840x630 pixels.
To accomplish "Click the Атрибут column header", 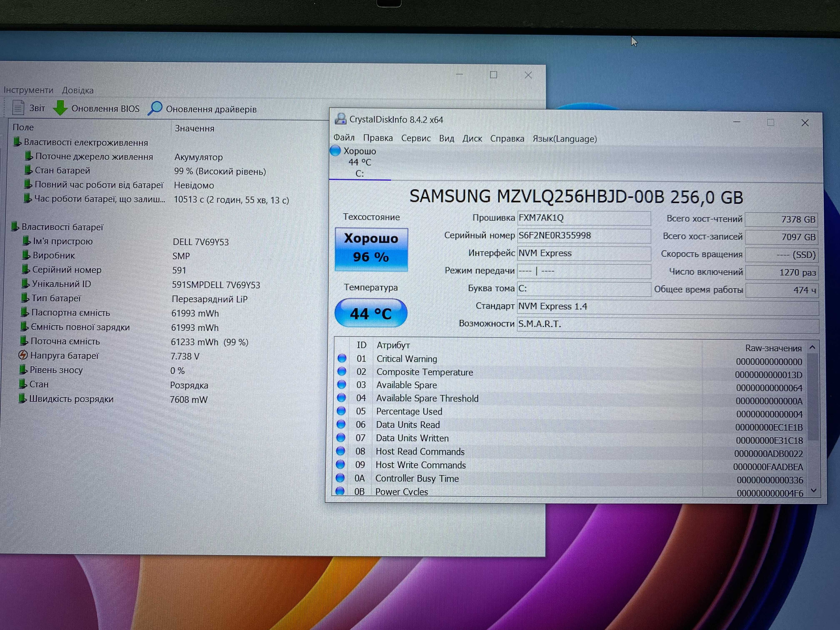I will coord(393,345).
